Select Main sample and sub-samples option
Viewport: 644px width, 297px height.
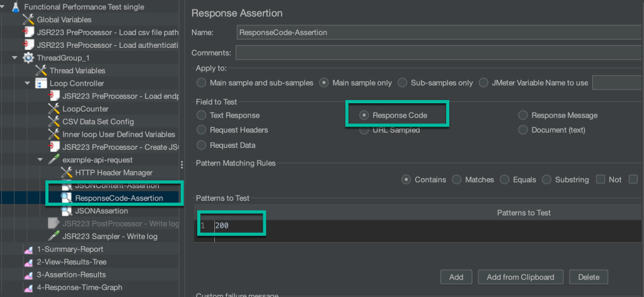201,82
